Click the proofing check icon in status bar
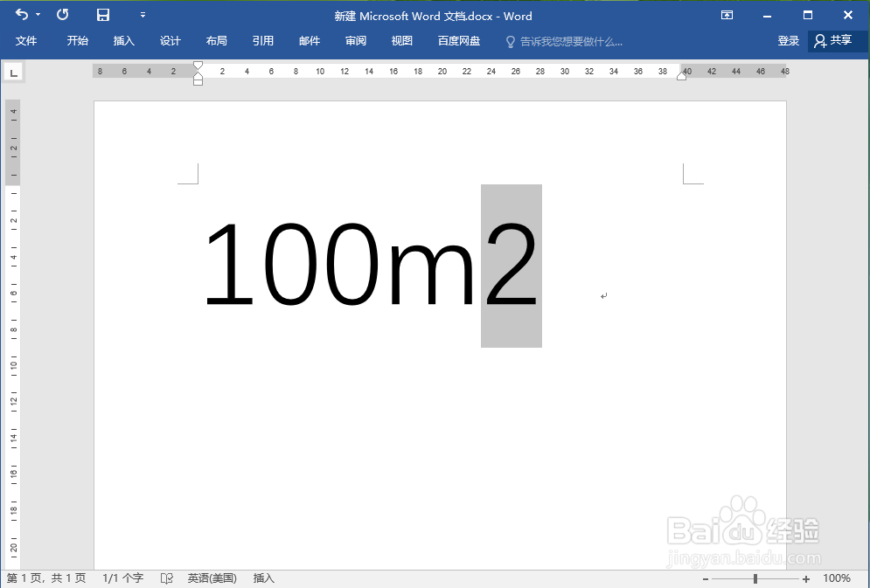Image resolution: width=870 pixels, height=588 pixels. [x=166, y=578]
